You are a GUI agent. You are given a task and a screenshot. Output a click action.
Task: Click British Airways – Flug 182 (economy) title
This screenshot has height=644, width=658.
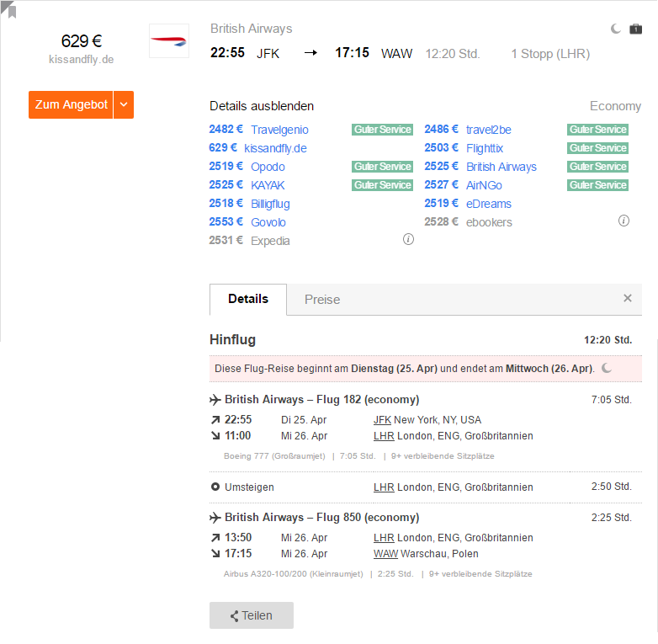[x=322, y=400]
